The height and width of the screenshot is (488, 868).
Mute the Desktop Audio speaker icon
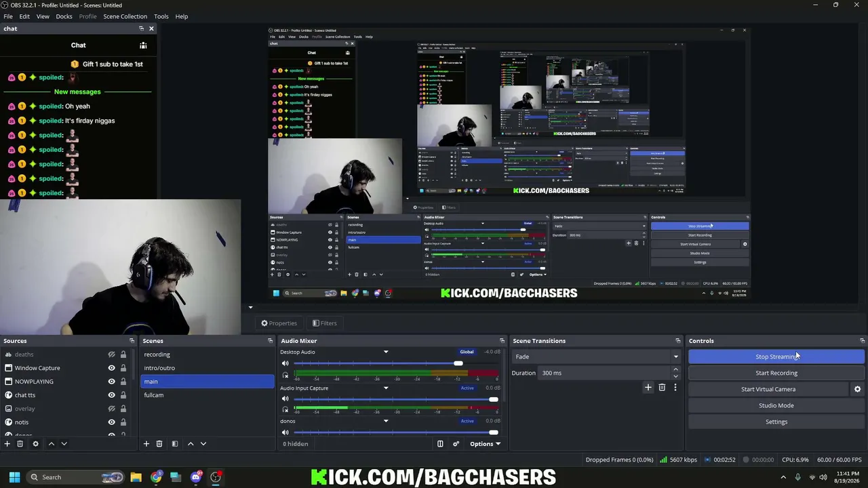285,363
